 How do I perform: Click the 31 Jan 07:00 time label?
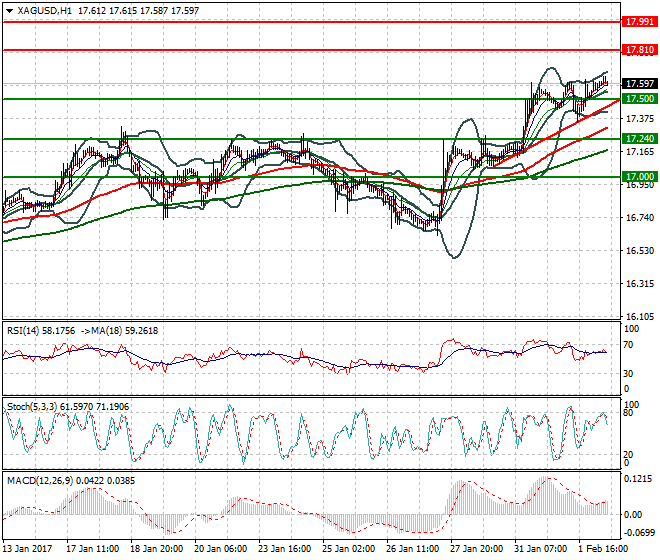(540, 549)
